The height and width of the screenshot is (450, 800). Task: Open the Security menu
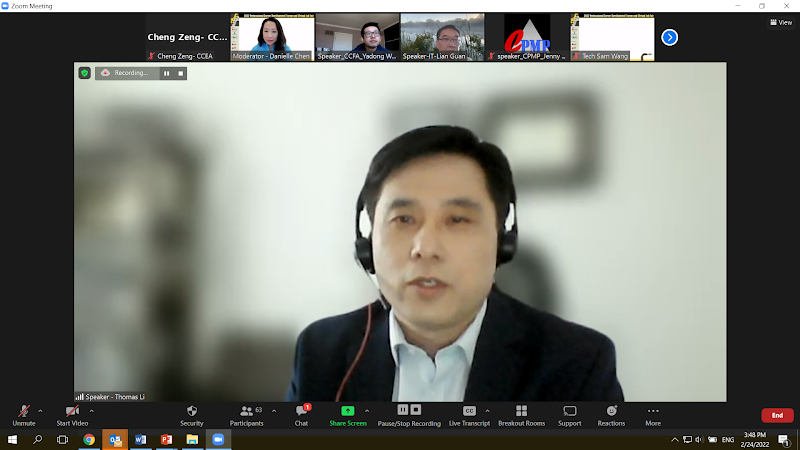coord(192,415)
